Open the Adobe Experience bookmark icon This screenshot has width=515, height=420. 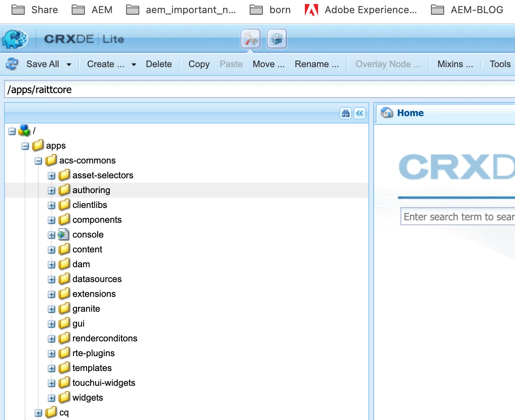tap(311, 10)
